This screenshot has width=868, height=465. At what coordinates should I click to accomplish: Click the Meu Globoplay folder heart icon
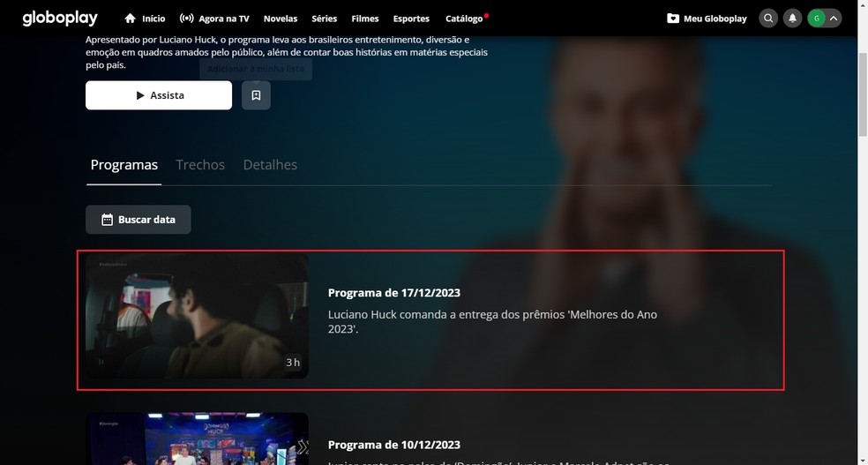pos(672,19)
